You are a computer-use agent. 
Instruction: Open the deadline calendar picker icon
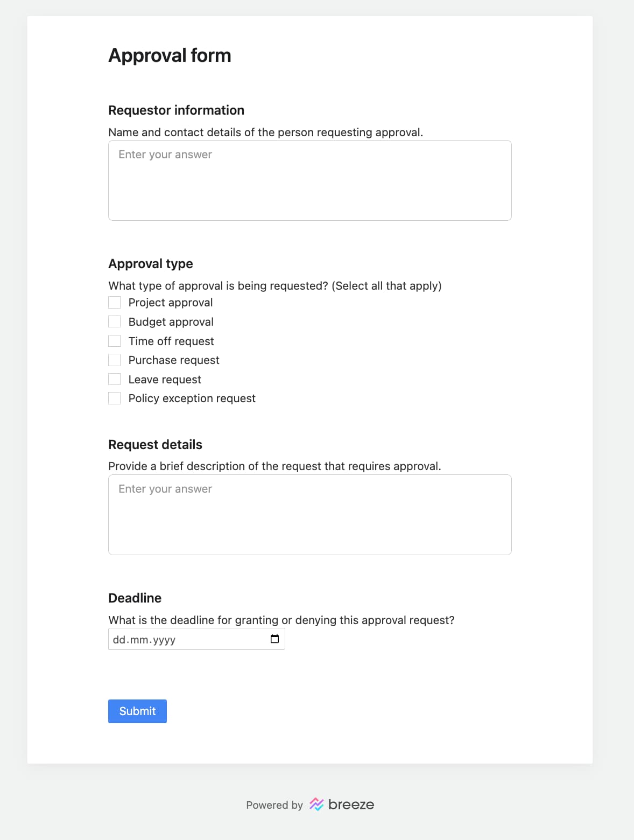coord(274,639)
